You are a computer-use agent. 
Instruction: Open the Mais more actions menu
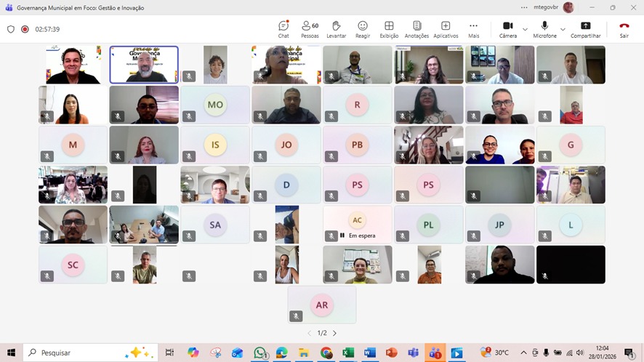[474, 29]
